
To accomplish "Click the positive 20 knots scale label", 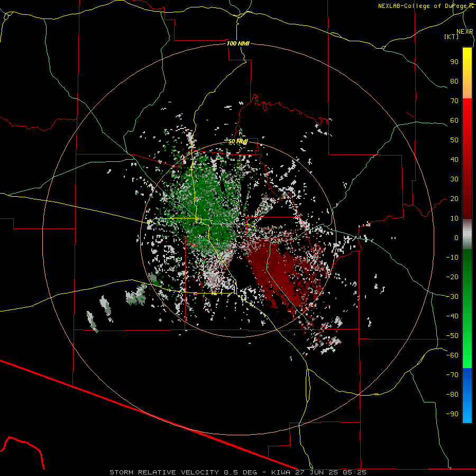I will (454, 198).
